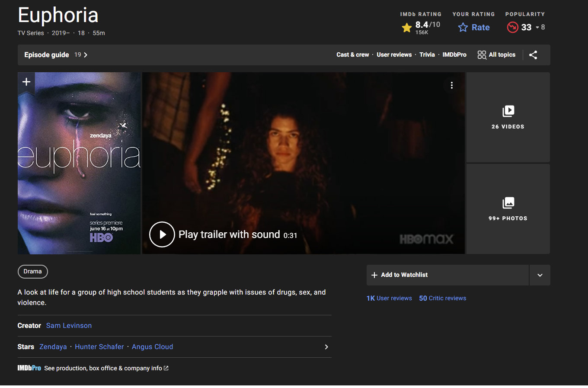Click the videos icon above 26 VIDEOS
The height and width of the screenshot is (388, 588).
coord(508,111)
